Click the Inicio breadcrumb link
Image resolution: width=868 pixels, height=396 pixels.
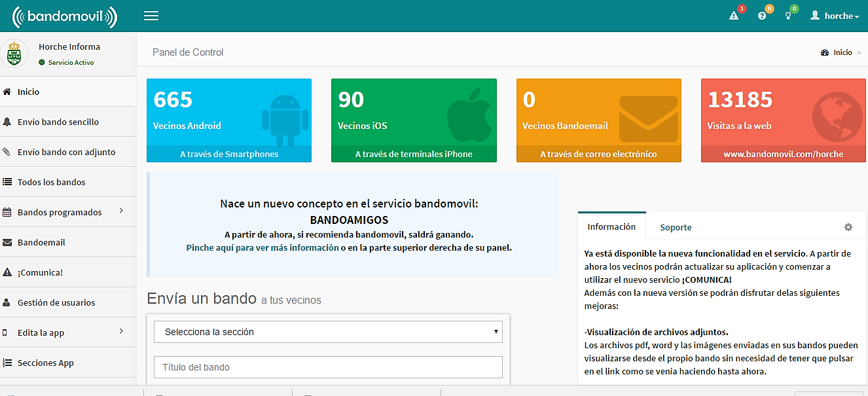click(842, 52)
